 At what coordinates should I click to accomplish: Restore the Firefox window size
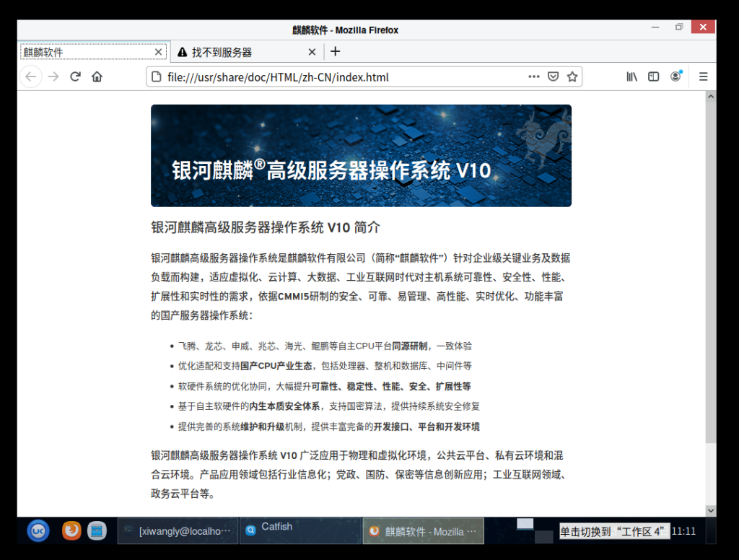[678, 27]
